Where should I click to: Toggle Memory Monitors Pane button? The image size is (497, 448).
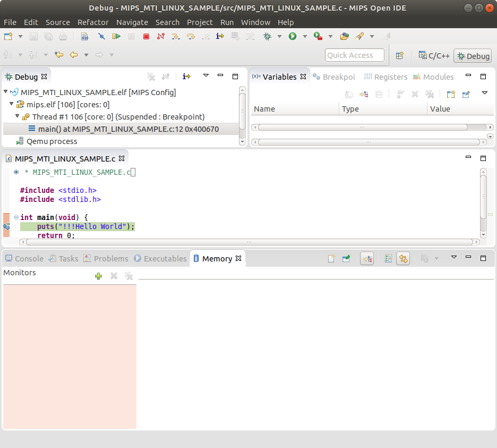point(367,259)
